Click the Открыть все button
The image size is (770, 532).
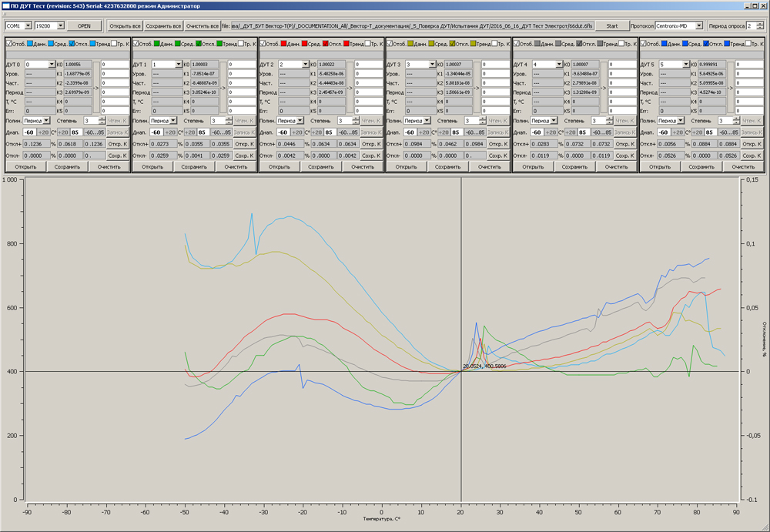point(126,25)
